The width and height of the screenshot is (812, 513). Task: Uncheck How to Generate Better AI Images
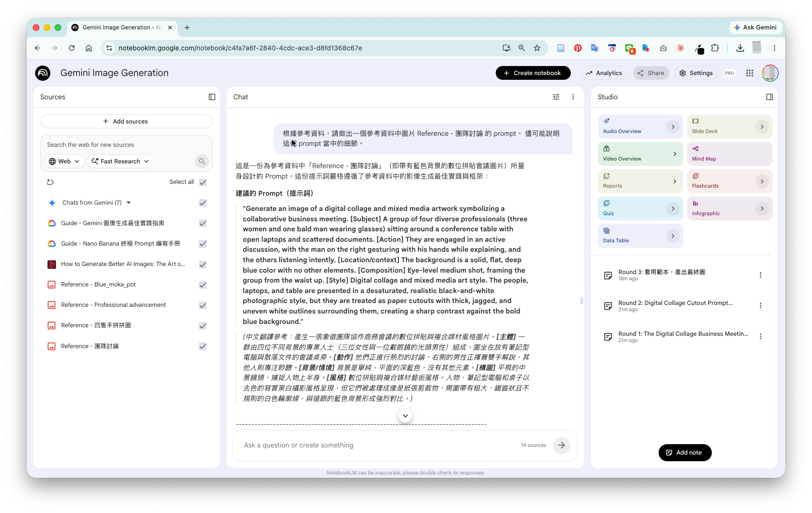tap(203, 265)
